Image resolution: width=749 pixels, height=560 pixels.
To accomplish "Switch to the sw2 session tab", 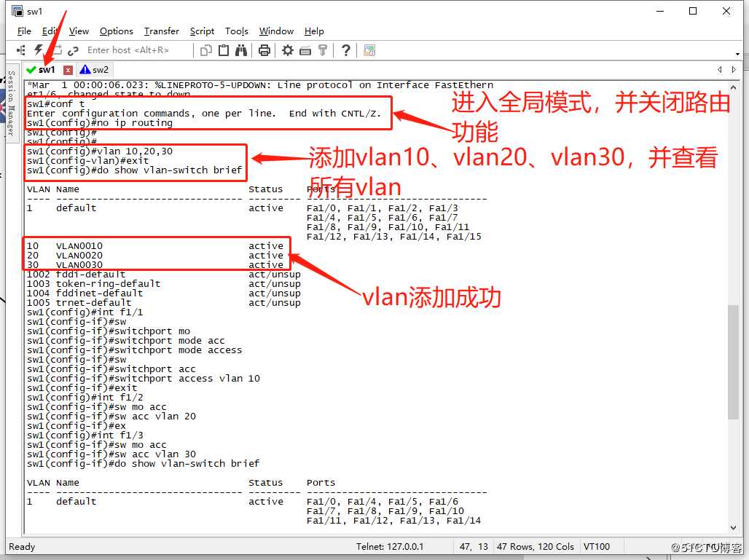I will pyautogui.click(x=95, y=70).
